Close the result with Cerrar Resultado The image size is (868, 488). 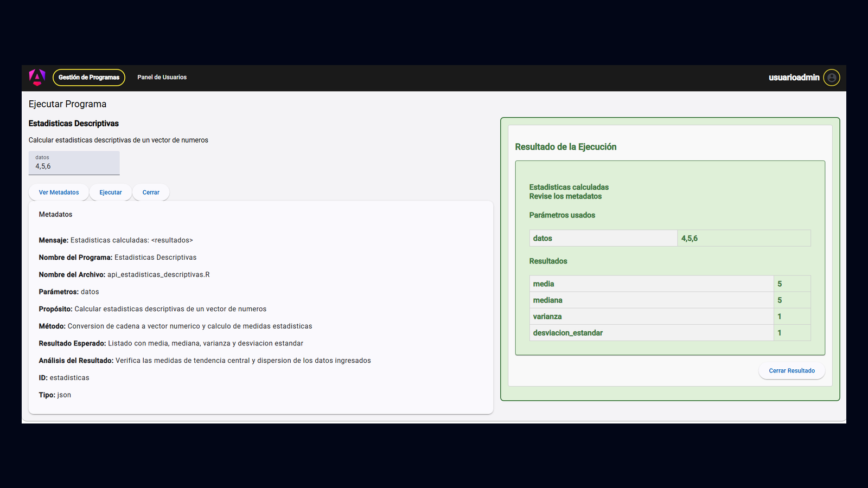tap(792, 371)
